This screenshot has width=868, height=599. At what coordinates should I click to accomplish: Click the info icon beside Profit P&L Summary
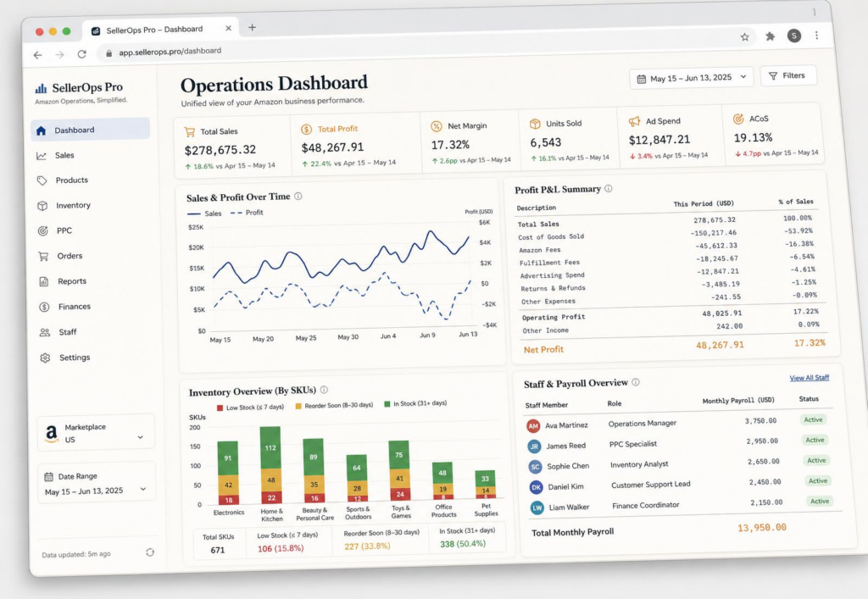click(x=609, y=189)
